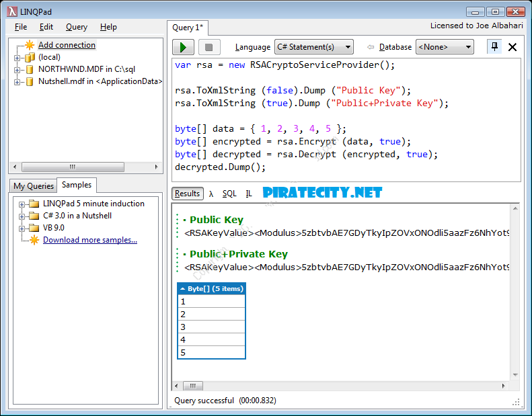The height and width of the screenshot is (416, 532).
Task: Click byte table row containing 5
Action: coord(211,352)
